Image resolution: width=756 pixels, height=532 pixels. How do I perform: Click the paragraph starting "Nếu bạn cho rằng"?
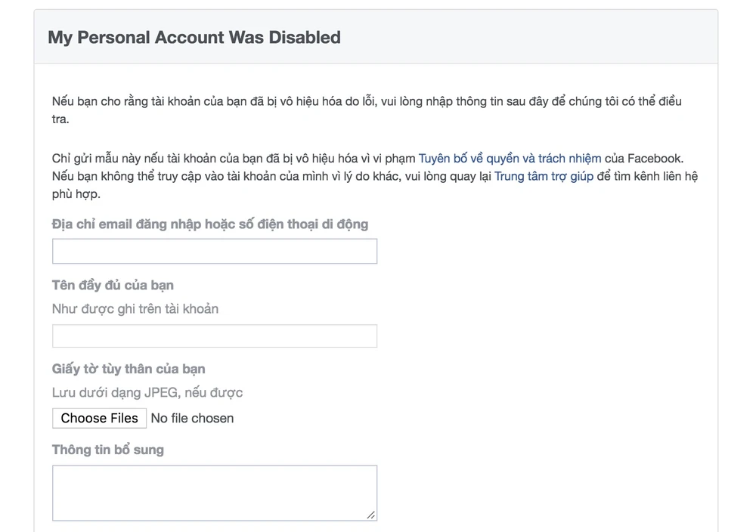point(367,101)
